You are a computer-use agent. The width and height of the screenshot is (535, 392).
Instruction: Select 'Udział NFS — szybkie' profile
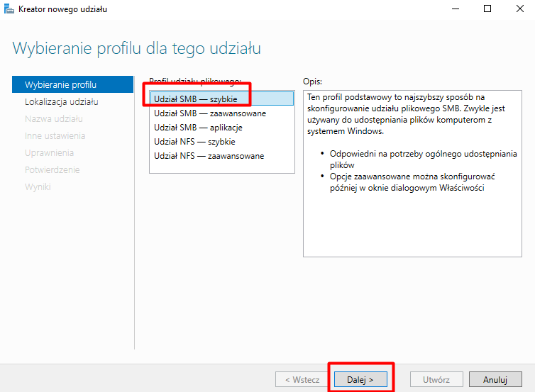[194, 142]
